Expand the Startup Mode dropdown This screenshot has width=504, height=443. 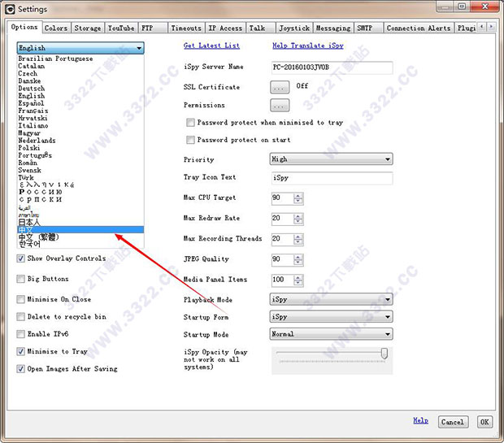331,334
